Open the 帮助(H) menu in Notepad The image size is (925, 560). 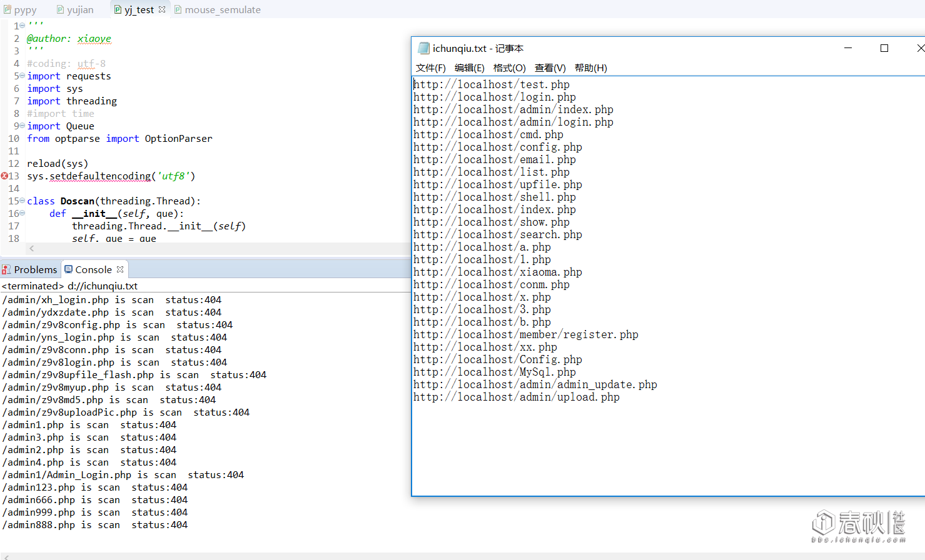click(x=591, y=68)
